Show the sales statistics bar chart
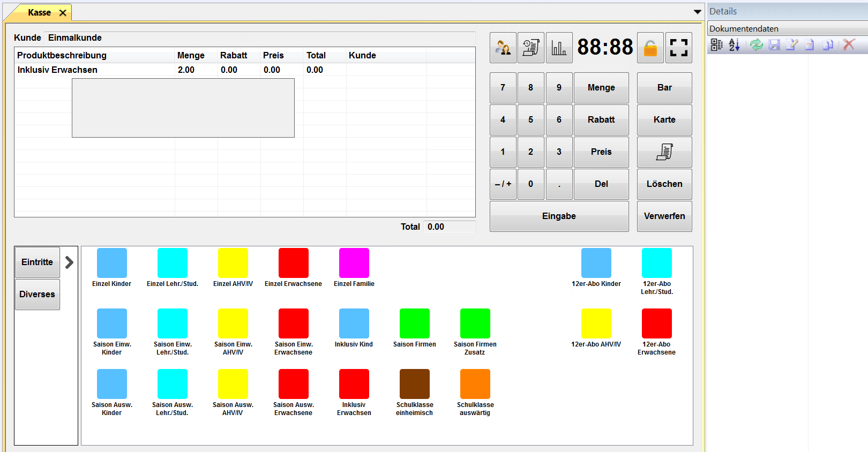Screen dimensions: 868x452 [x=559, y=48]
